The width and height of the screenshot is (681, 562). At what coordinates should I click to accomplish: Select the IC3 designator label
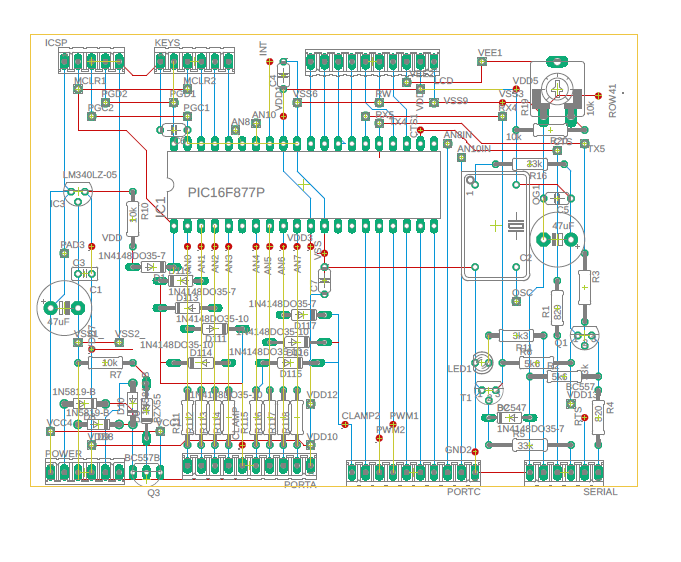coord(57,204)
